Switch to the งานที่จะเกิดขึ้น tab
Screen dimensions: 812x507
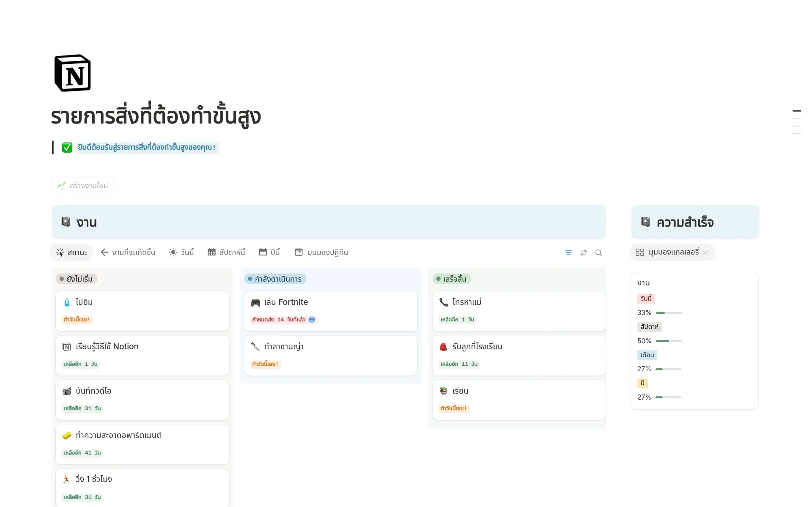128,252
